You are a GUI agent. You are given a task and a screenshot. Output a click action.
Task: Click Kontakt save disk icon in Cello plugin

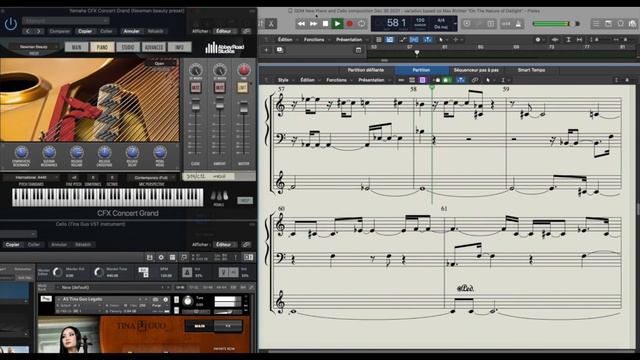149,257
